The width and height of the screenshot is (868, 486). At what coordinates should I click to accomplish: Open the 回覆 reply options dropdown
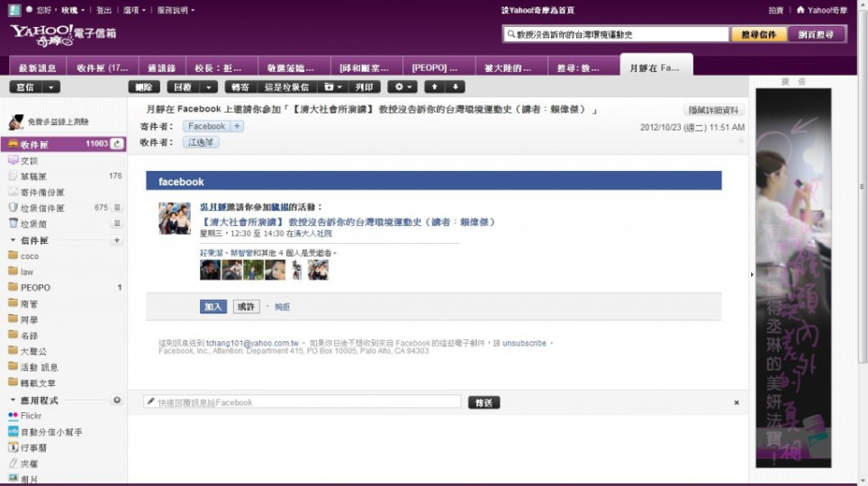click(209, 87)
